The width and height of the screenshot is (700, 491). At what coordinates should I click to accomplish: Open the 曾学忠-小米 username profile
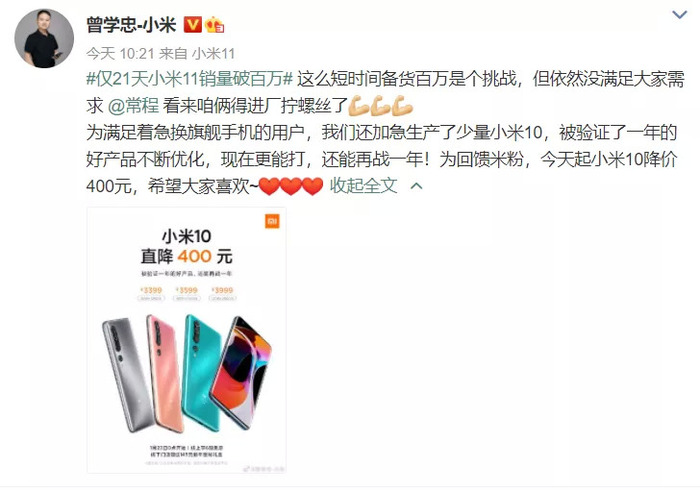point(132,25)
